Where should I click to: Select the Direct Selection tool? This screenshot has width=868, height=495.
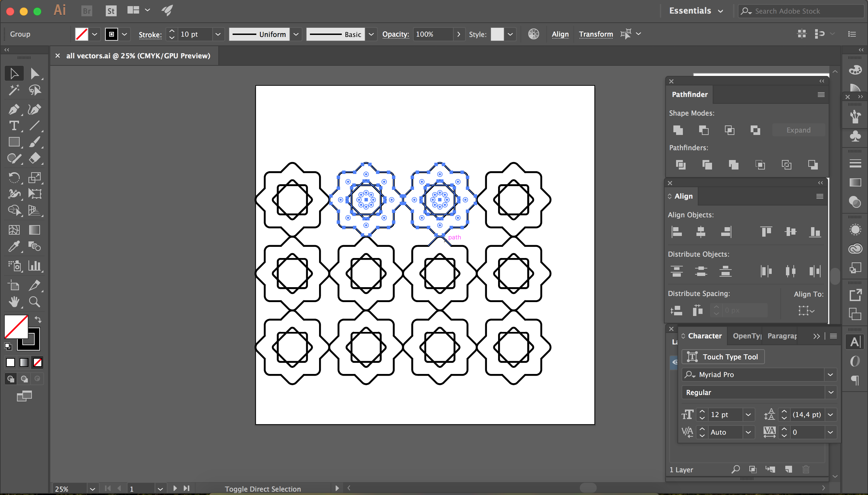(34, 74)
